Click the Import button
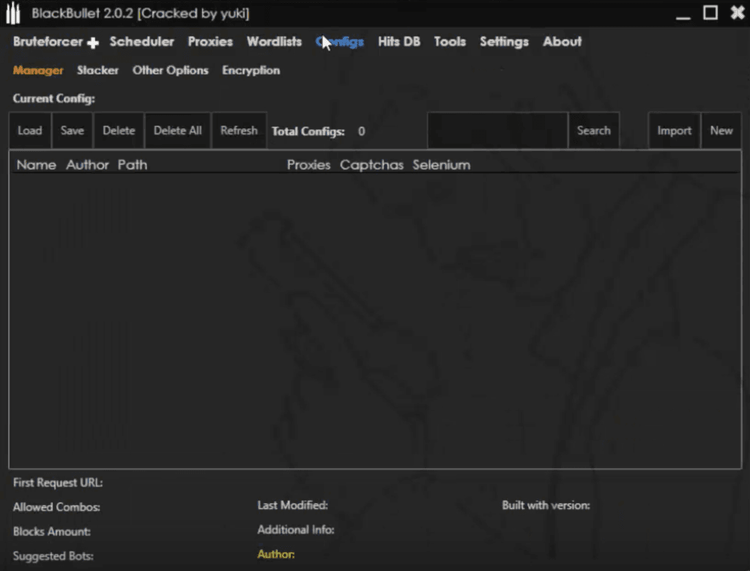 pyautogui.click(x=674, y=131)
